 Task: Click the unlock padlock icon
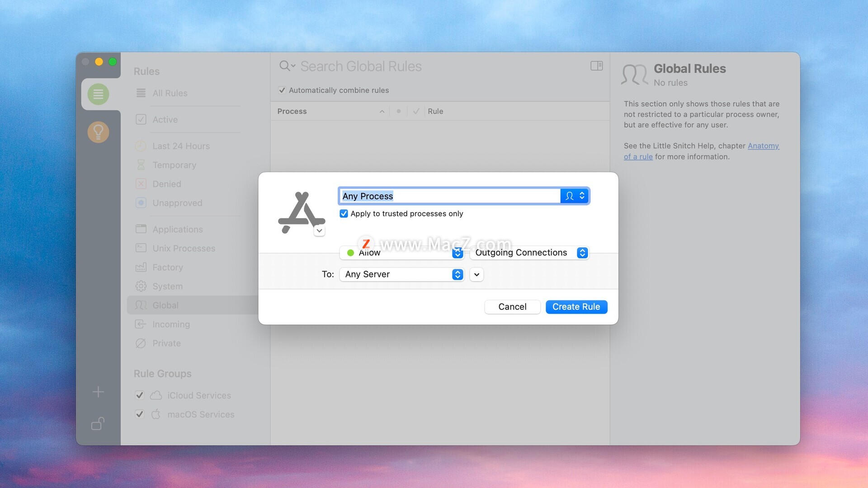(x=98, y=424)
